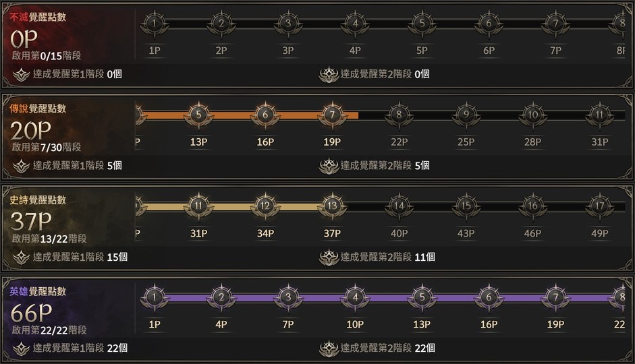Select 達成覺醒第2階段 11個 text in 史詩 row
Viewport: 635px width, 364px height.
coord(387,257)
